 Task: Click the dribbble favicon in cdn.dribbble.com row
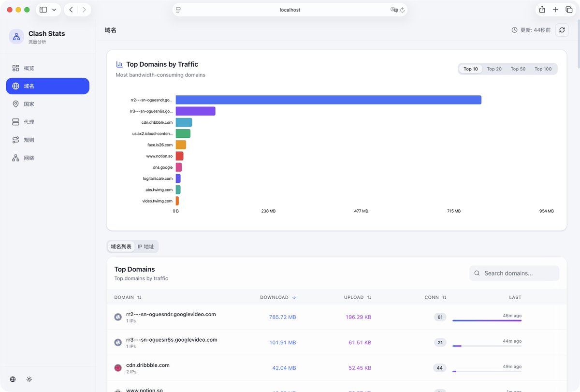117,368
